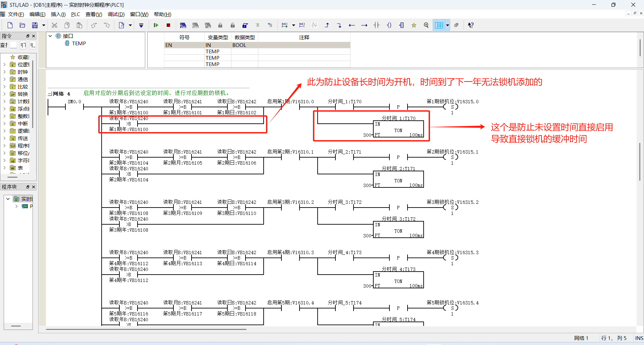
Task: Expand the 比较 instruction folder
Action: tap(4, 87)
